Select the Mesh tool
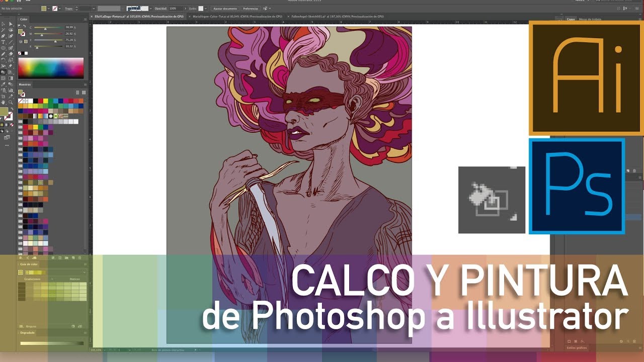The image size is (644, 362). 3,78
